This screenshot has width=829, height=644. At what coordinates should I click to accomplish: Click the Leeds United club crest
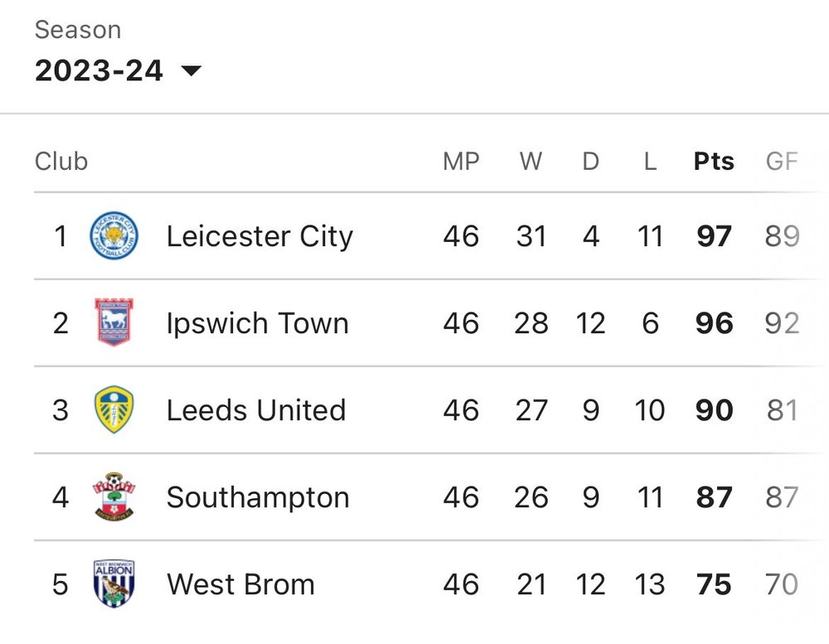pyautogui.click(x=114, y=409)
